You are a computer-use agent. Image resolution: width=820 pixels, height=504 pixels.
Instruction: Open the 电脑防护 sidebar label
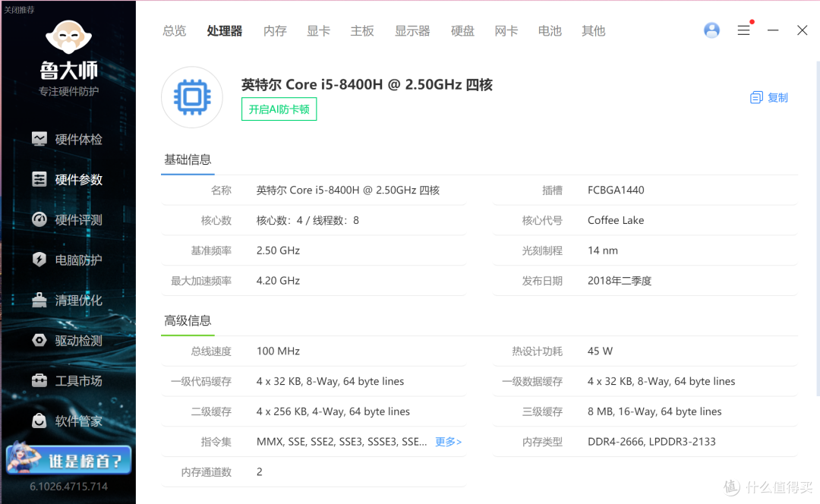click(78, 260)
